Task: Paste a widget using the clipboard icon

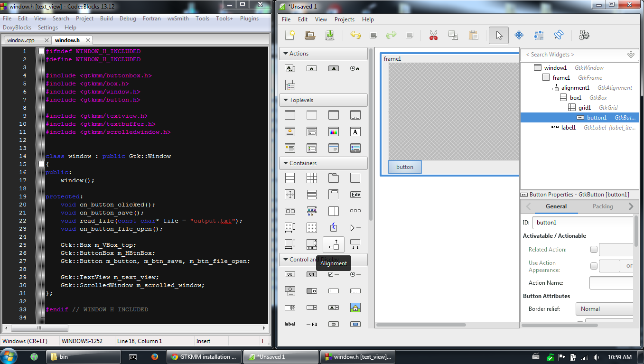Action: coord(473,35)
